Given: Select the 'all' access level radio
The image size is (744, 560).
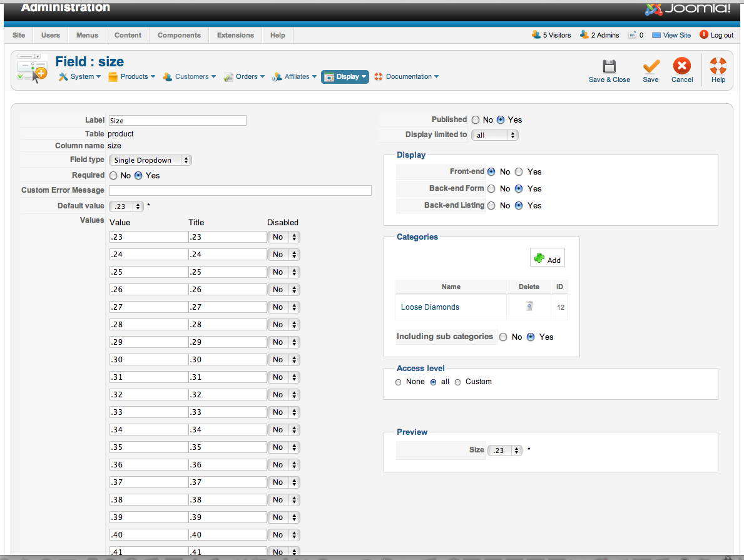Looking at the screenshot, I should tap(433, 382).
